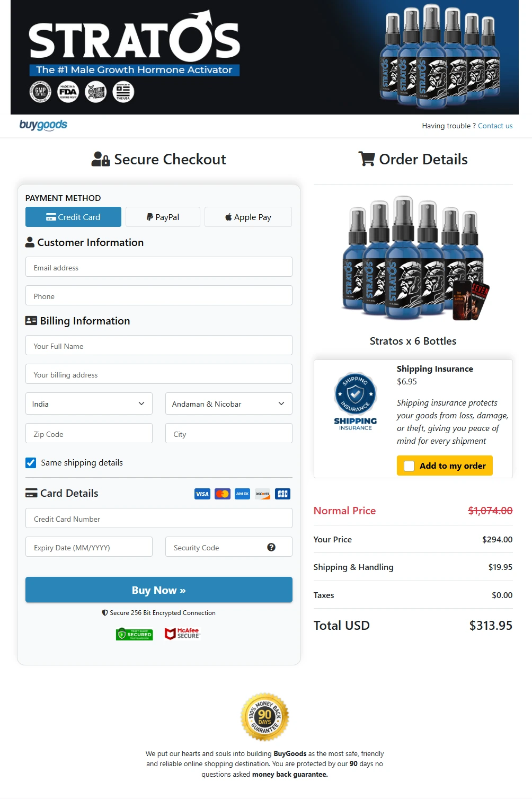Screen dimensions: 532x799
Task: Uncheck Same shipping details checkbox
Action: 31,463
